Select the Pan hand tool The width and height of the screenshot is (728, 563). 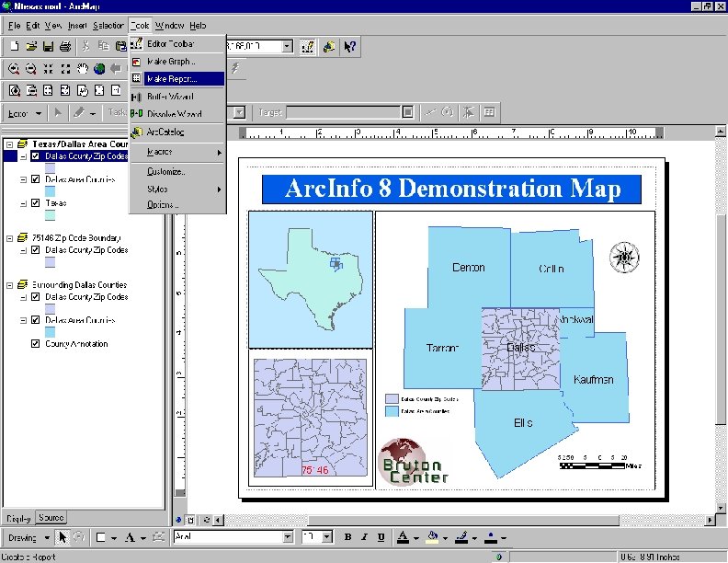[x=82, y=69]
